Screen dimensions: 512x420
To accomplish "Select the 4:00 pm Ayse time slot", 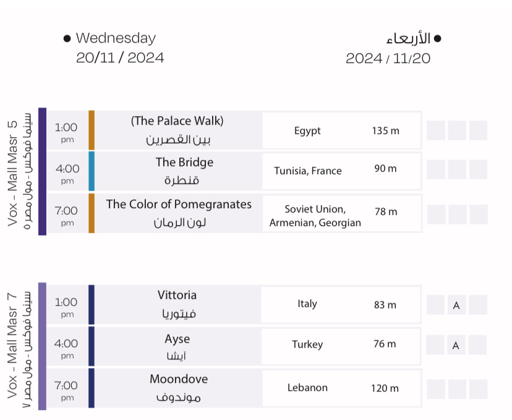I will (67, 347).
